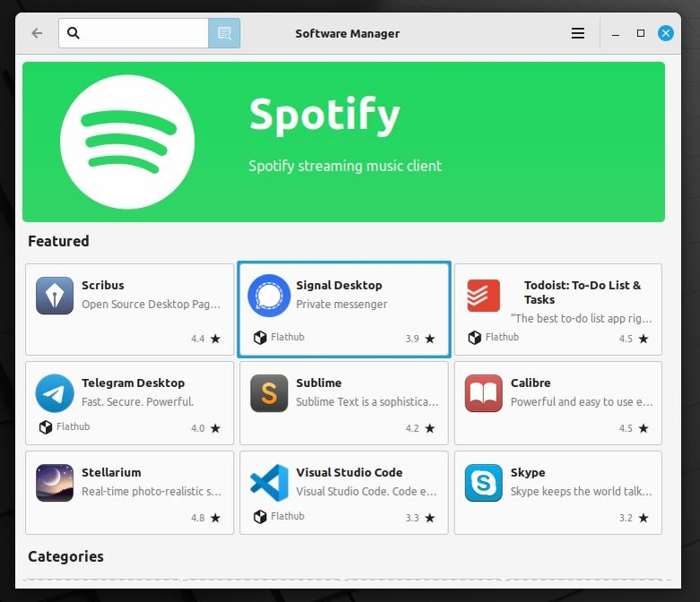This screenshot has height=602, width=700.
Task: Click the star beside Sublime 4.2 rating
Action: coord(429,428)
